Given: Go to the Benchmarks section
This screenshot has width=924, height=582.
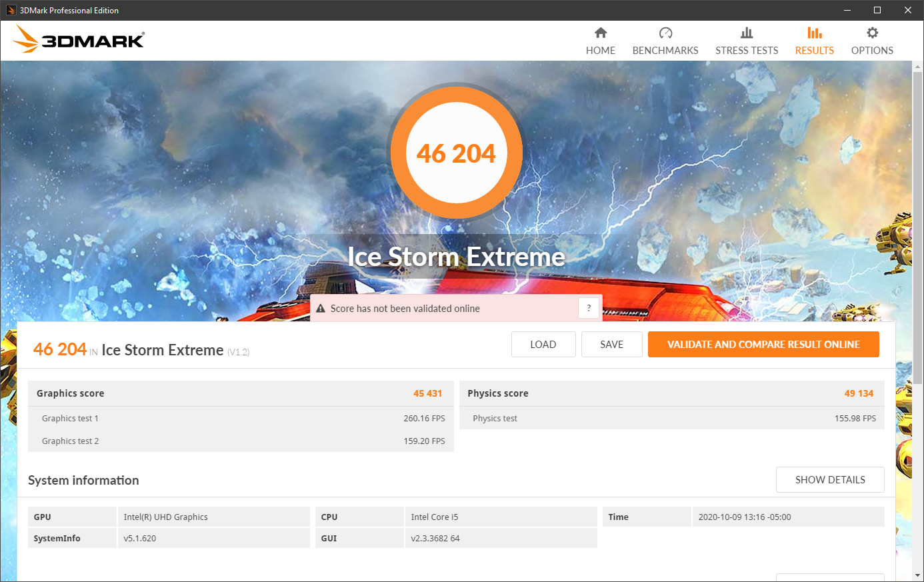Looking at the screenshot, I should click(665, 41).
